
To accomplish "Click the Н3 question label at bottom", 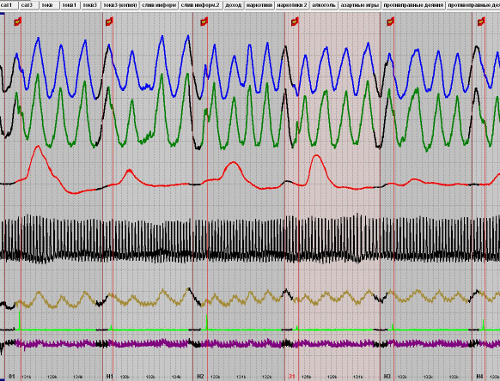I will [x=387, y=376].
